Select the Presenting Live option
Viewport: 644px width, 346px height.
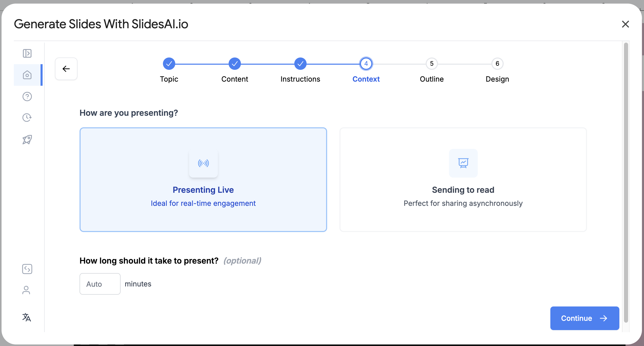203,190
